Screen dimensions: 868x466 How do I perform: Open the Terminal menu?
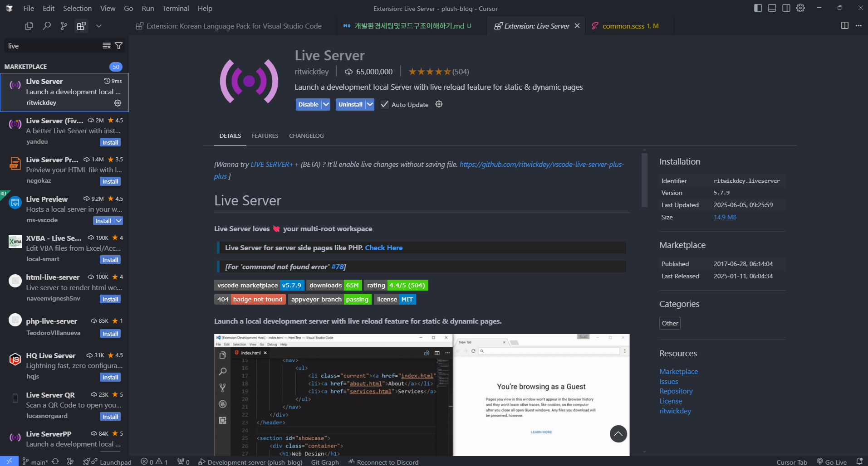(176, 8)
